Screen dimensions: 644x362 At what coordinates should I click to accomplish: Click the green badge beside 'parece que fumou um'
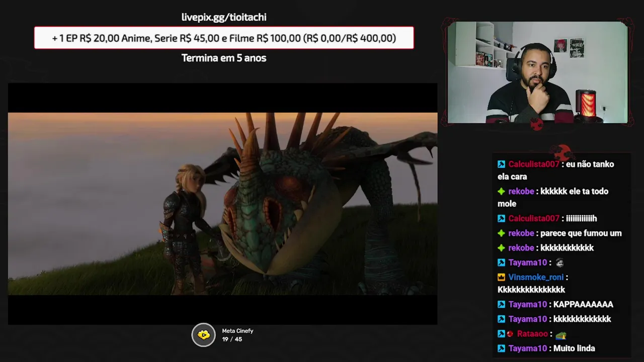click(x=501, y=233)
